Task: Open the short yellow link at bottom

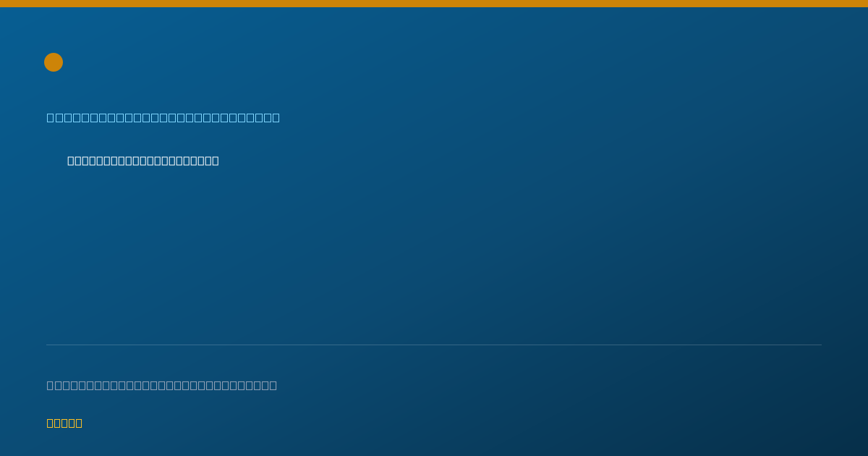Action: point(64,423)
